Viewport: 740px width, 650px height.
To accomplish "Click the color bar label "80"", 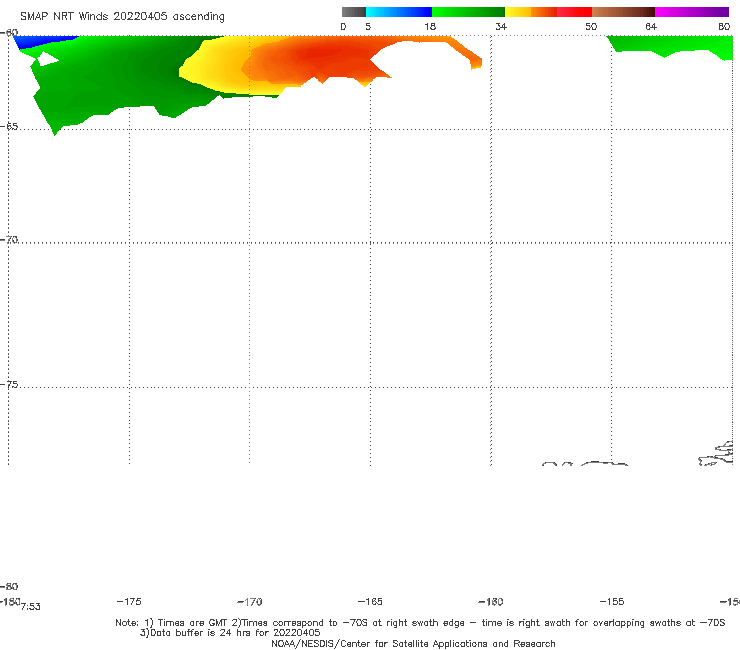I will coord(724,27).
